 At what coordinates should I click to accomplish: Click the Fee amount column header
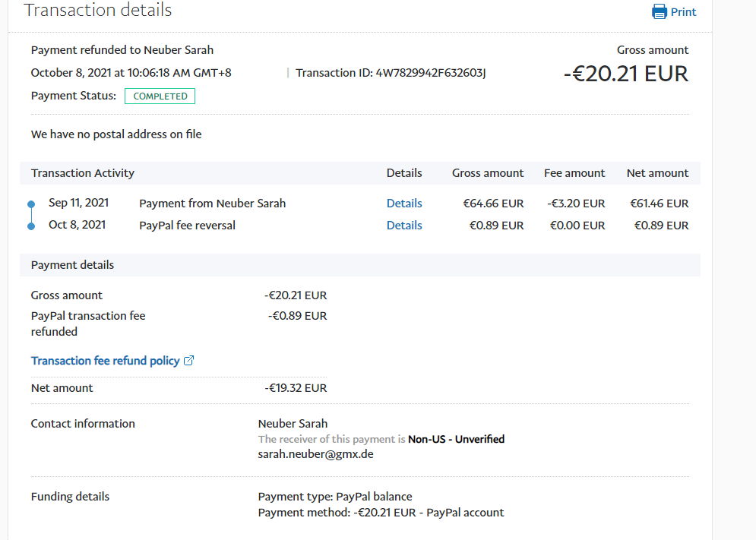pyautogui.click(x=574, y=173)
